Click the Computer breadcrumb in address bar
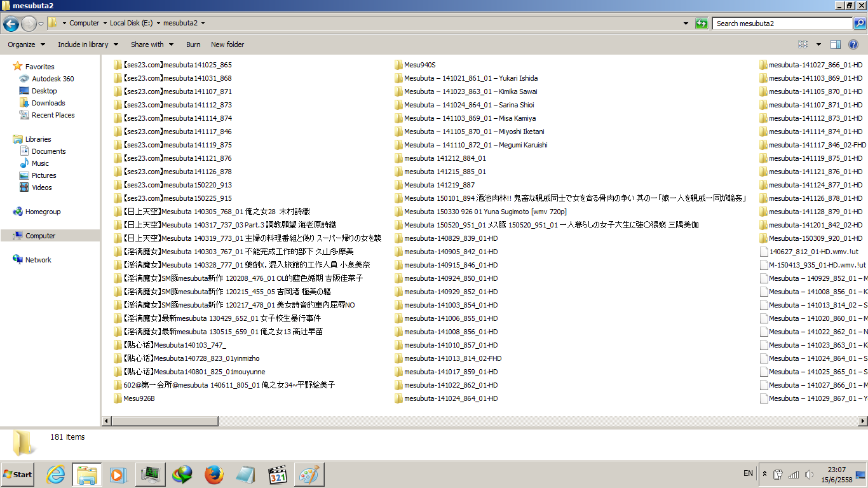The height and width of the screenshot is (488, 868). 85,24
